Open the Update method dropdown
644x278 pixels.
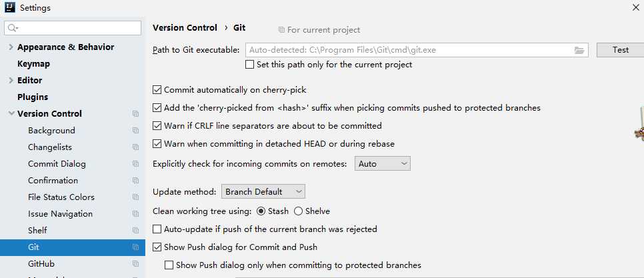point(263,191)
